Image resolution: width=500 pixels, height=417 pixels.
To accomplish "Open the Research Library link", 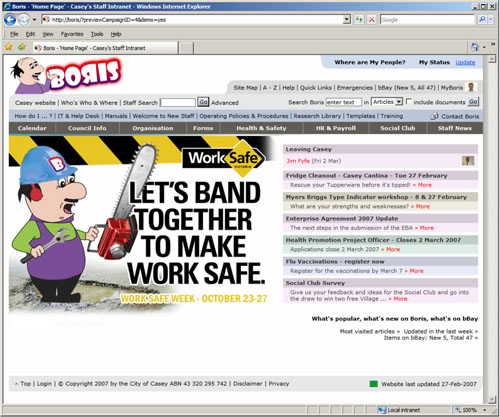I will [x=317, y=116].
